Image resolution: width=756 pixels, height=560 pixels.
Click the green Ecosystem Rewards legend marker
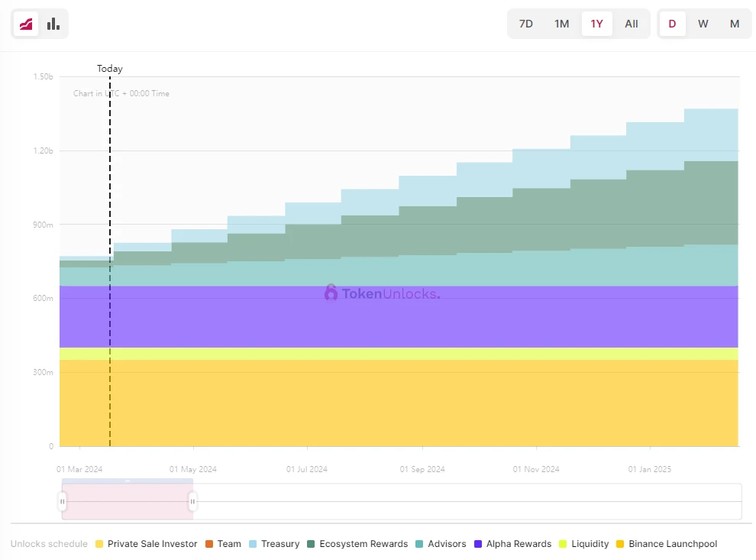pos(312,544)
